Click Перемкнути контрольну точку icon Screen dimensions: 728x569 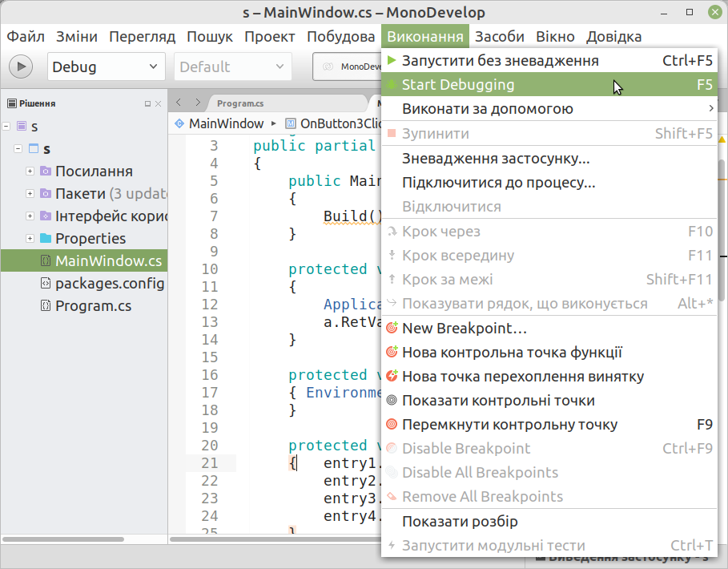(392, 424)
